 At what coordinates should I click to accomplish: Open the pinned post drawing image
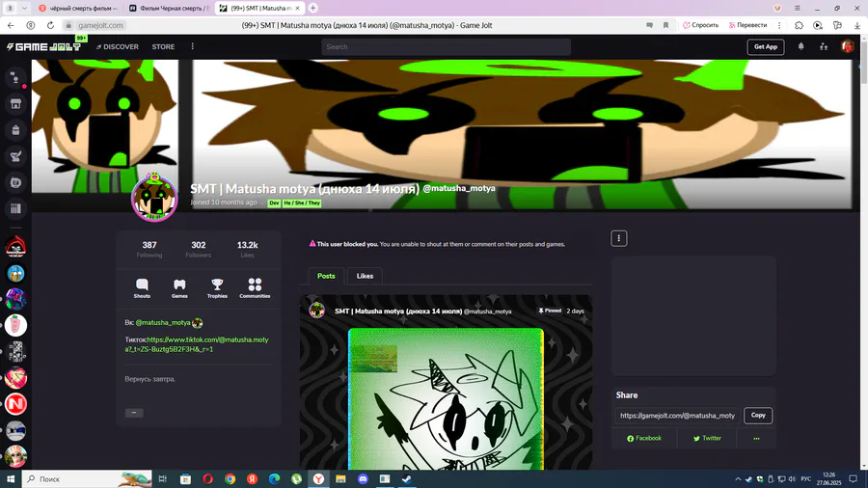(x=446, y=399)
